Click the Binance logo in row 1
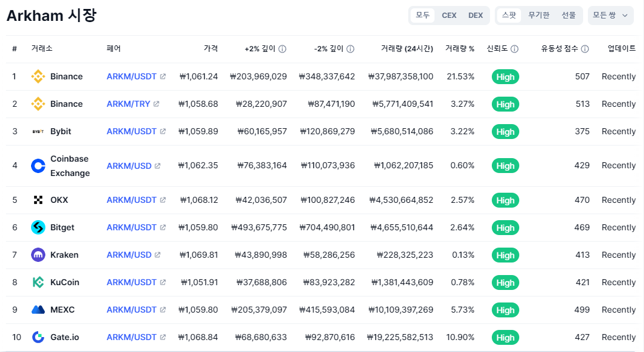Viewport: 644px width, 352px height. (x=38, y=76)
